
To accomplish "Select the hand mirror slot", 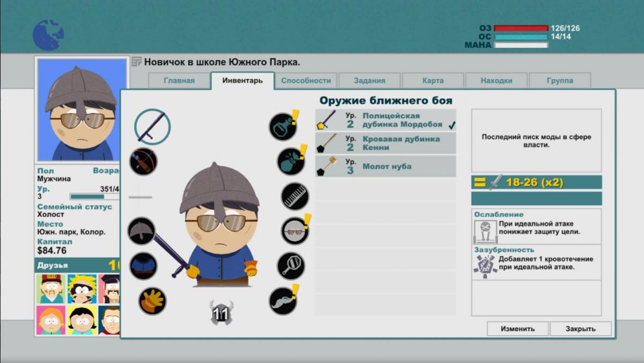I will pos(291,266).
